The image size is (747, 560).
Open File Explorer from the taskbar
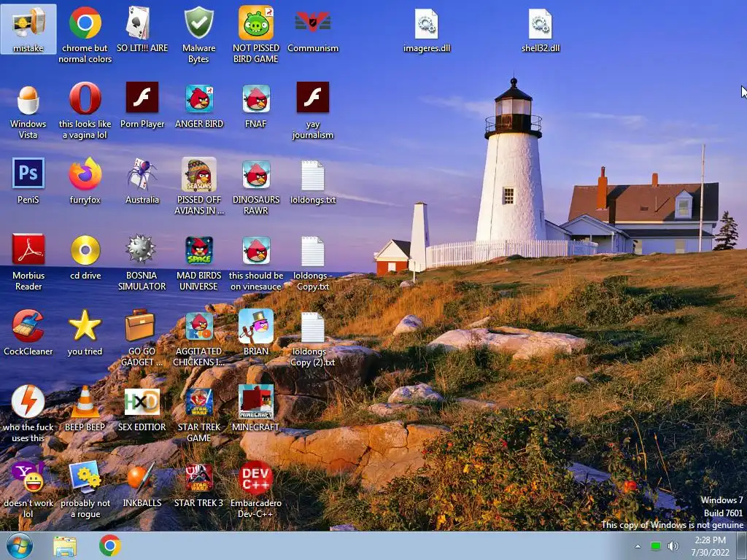point(65,546)
